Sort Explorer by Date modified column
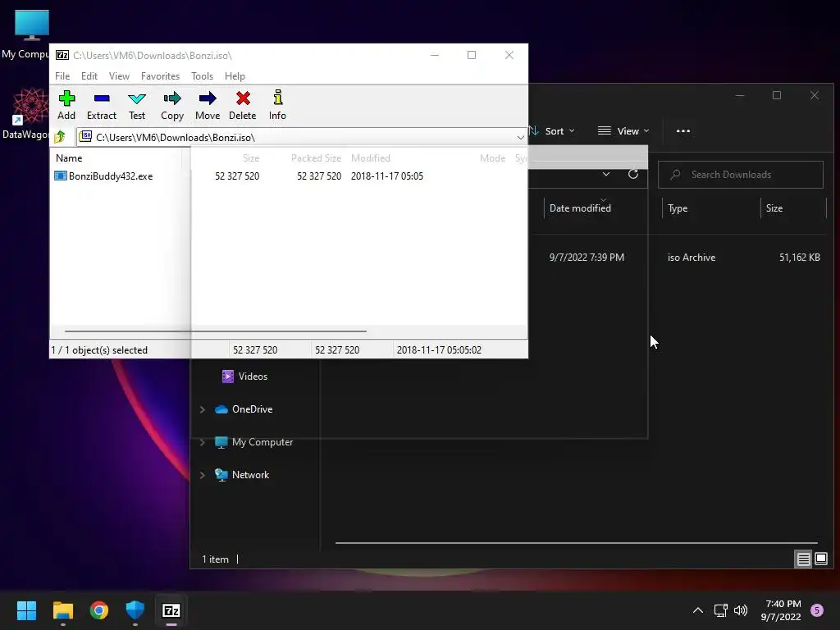Screen dimensions: 840x630 pyautogui.click(x=580, y=208)
